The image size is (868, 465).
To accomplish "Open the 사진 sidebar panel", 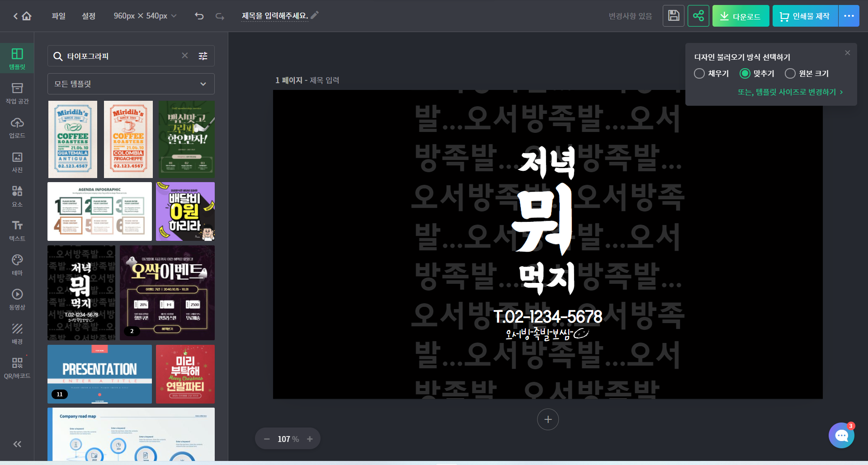I will tap(17, 162).
